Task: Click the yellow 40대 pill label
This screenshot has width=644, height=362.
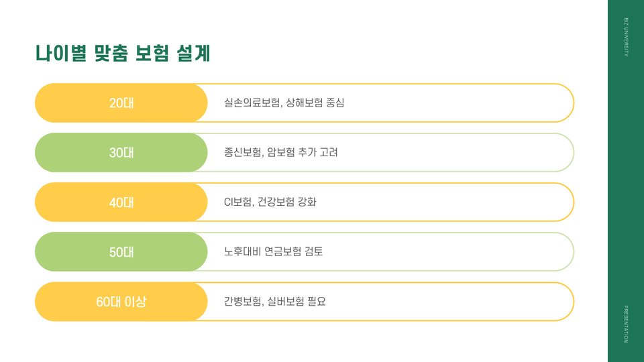Action: pos(121,202)
